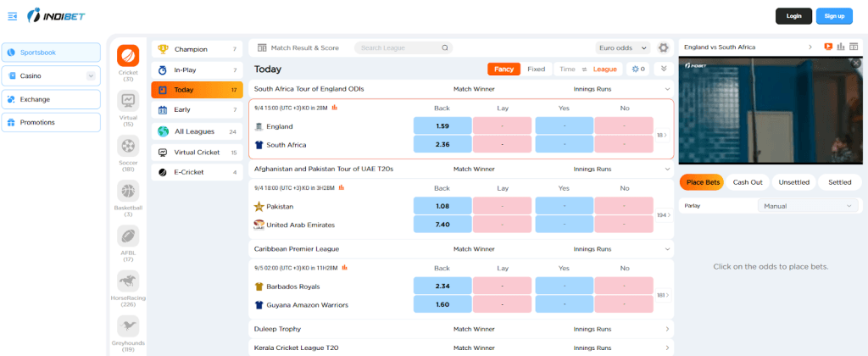Expand the Duleep Trophy league
Viewport: 868px width, 356px height.
click(667, 329)
